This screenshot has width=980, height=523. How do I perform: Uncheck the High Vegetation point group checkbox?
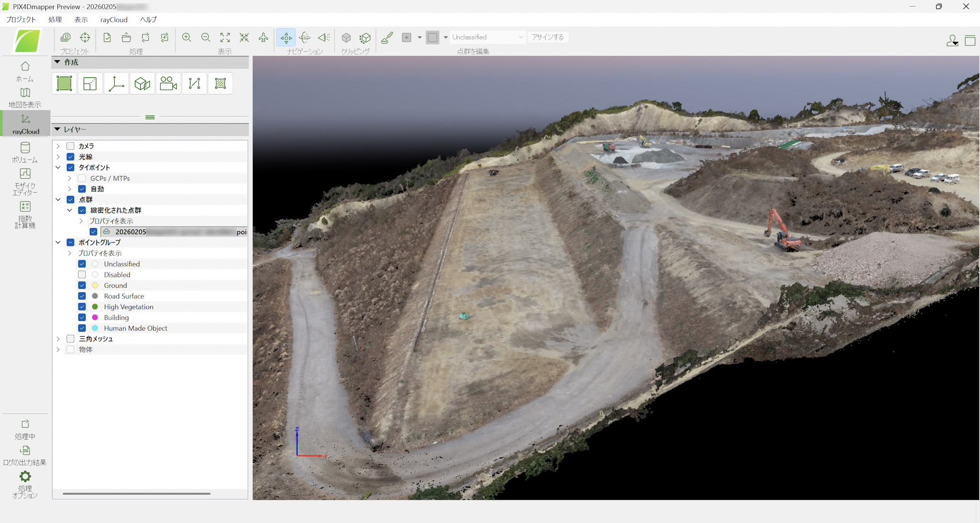[82, 306]
